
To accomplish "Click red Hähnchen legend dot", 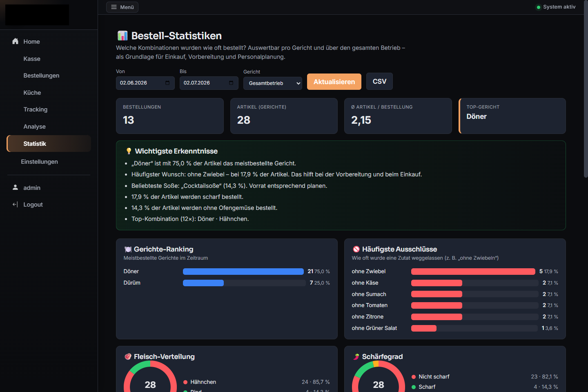I will click(x=185, y=382).
